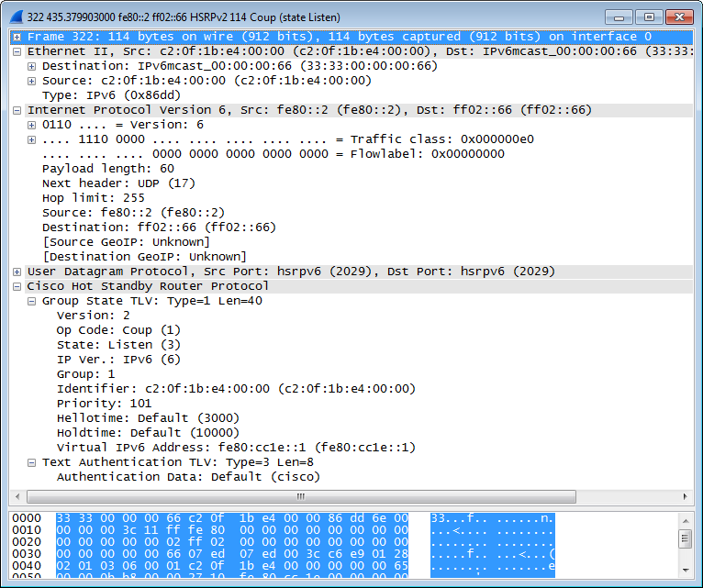Click the horizontal scrollbar thumb

click(x=301, y=496)
